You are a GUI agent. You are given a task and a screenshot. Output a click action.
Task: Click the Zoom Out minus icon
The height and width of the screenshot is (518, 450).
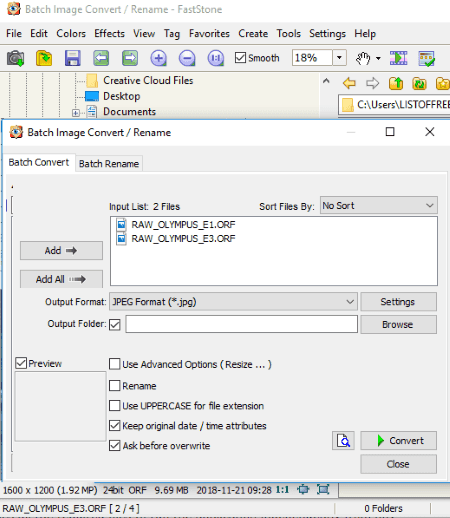pos(187,58)
